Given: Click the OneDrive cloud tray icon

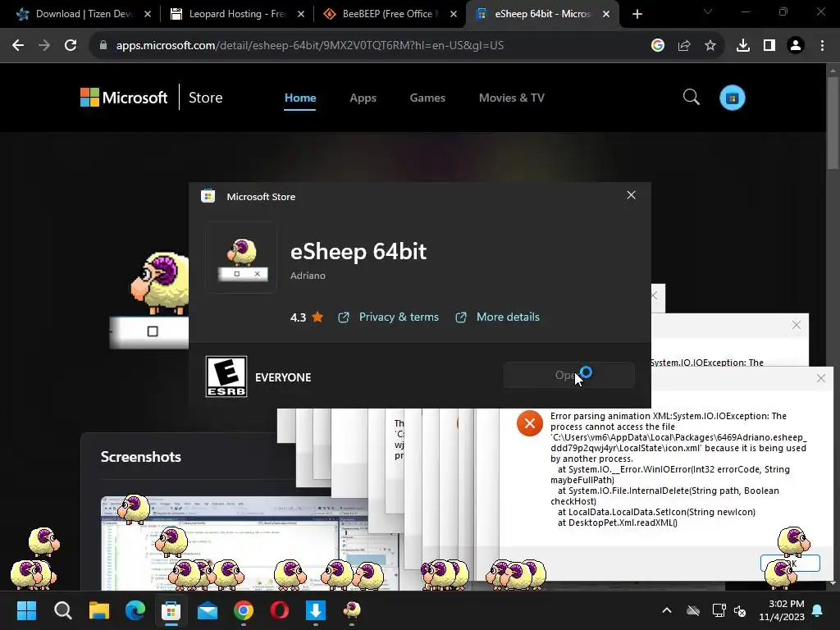Looking at the screenshot, I should (693, 610).
